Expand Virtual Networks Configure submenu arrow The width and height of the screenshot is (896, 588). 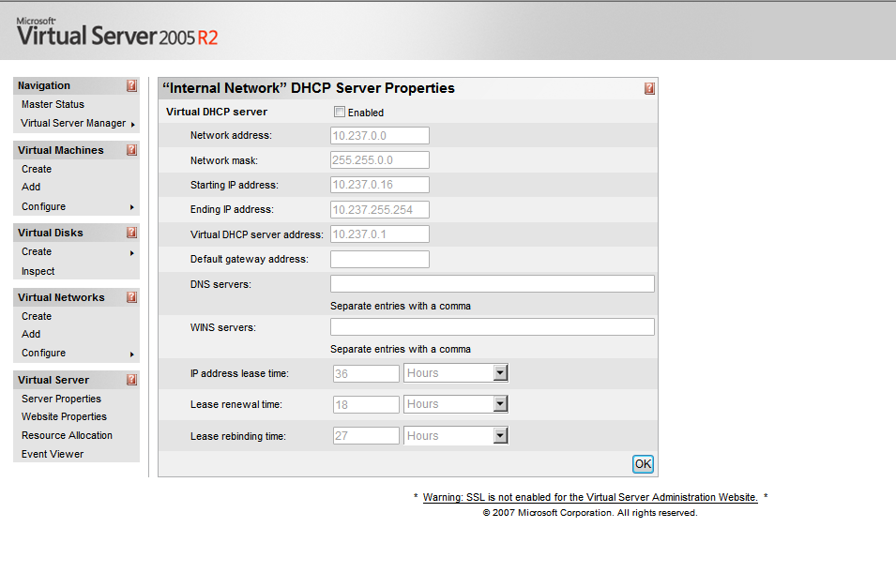click(132, 354)
